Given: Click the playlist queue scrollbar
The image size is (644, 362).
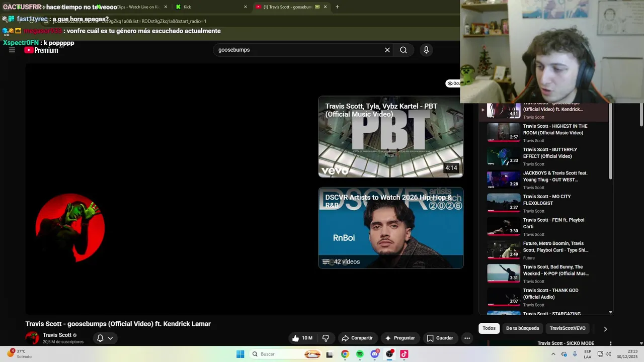Looking at the screenshot, I should click(611, 141).
